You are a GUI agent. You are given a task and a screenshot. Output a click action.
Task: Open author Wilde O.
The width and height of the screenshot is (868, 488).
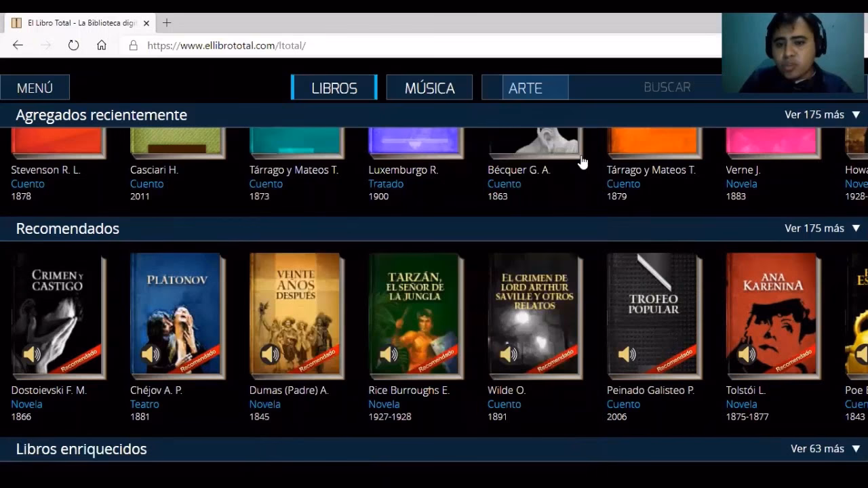coord(507,390)
